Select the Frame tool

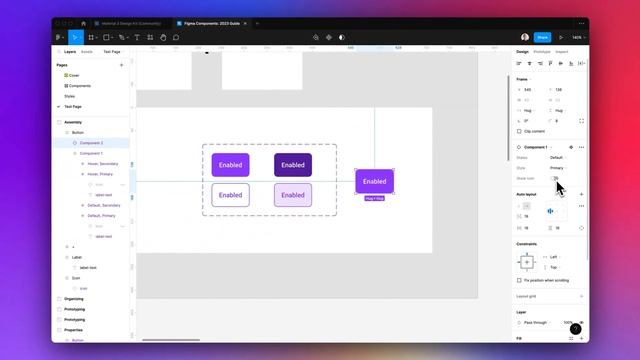(91, 37)
